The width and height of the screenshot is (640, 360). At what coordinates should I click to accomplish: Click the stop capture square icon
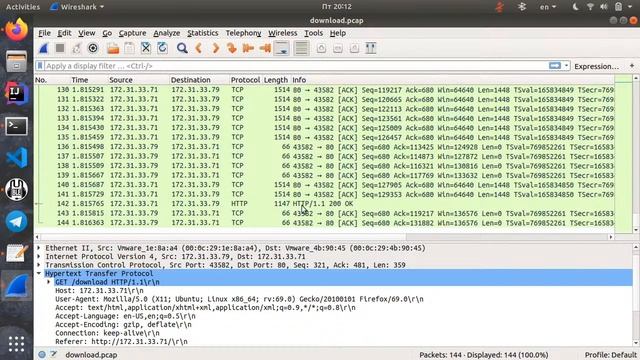coord(60,48)
